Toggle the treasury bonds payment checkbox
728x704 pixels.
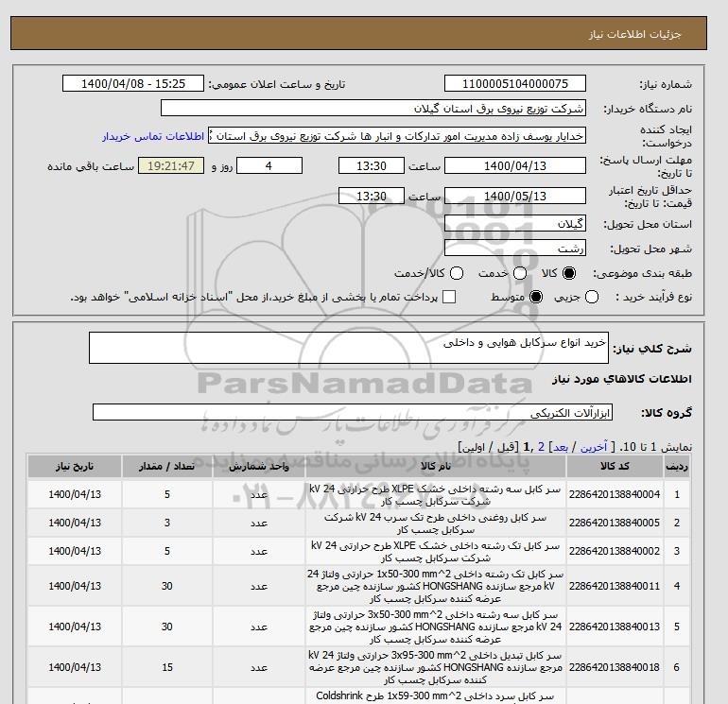click(x=449, y=297)
